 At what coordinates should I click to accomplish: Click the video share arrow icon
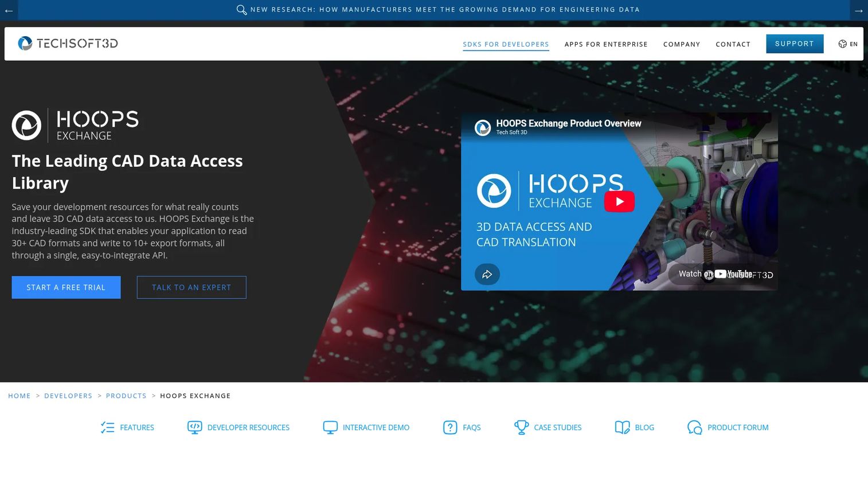(x=487, y=274)
